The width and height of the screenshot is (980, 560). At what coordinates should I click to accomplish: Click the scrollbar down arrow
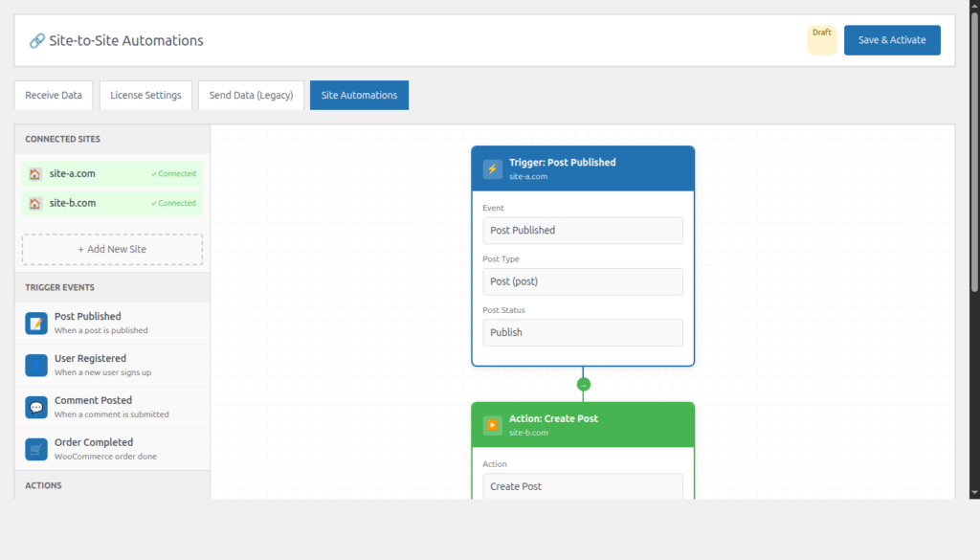974,493
